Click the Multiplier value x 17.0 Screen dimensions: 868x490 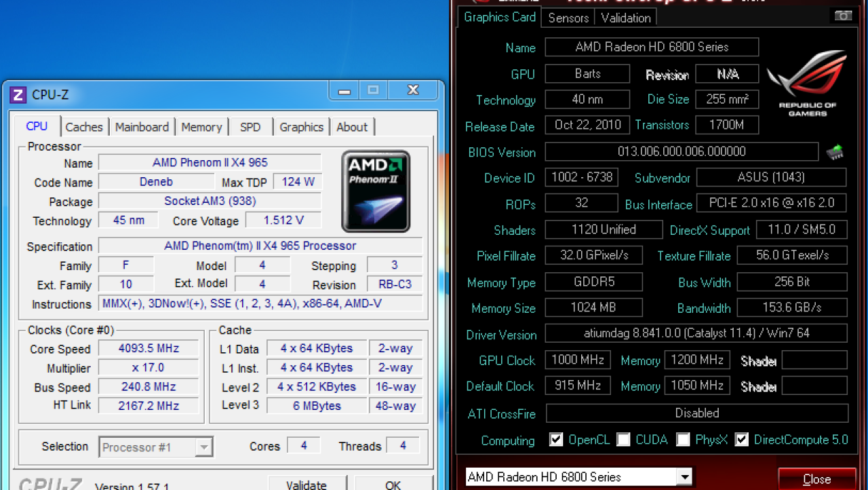click(x=149, y=367)
